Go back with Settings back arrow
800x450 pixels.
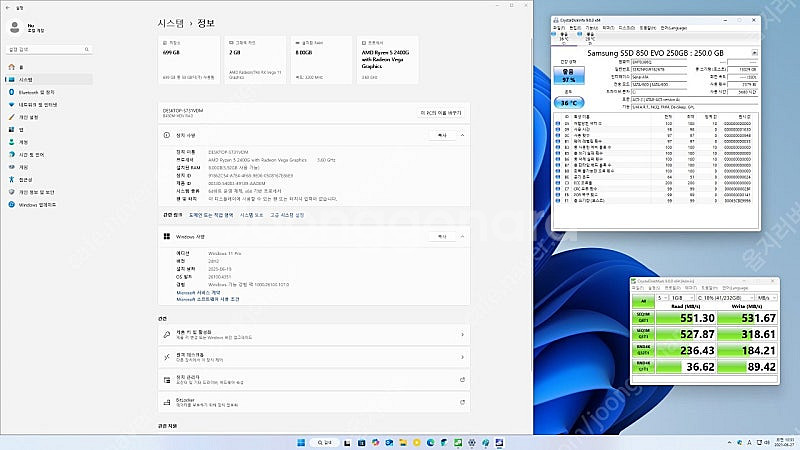click(7, 8)
